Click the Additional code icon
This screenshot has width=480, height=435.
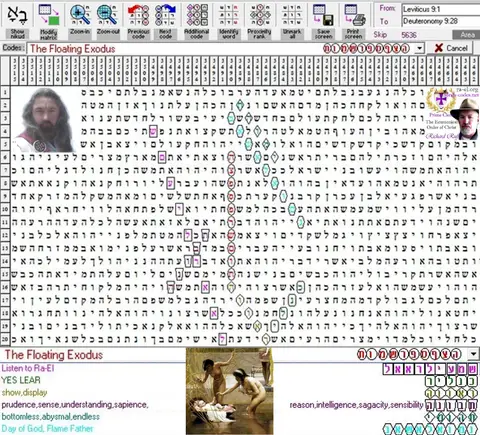point(197,15)
